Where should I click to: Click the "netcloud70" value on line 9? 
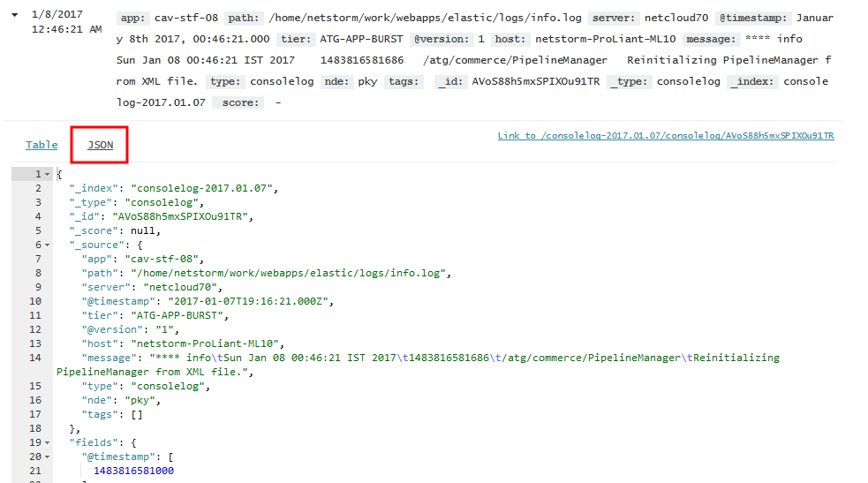(180, 287)
